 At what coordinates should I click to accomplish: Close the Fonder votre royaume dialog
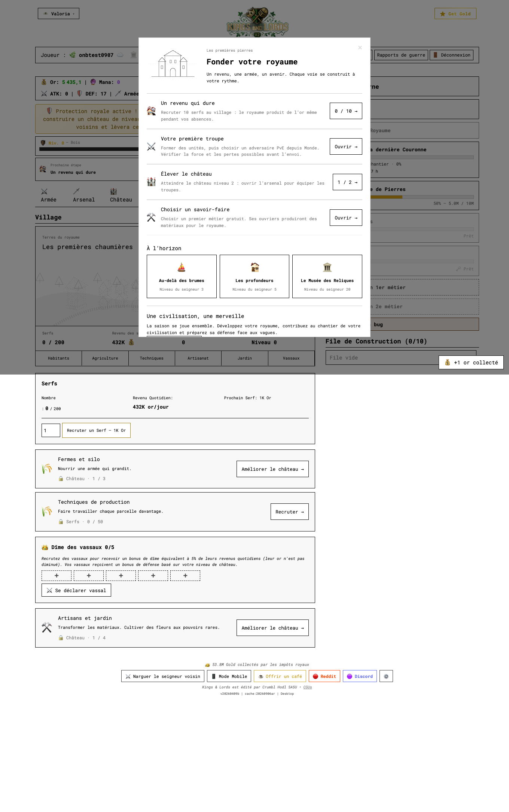(x=360, y=48)
